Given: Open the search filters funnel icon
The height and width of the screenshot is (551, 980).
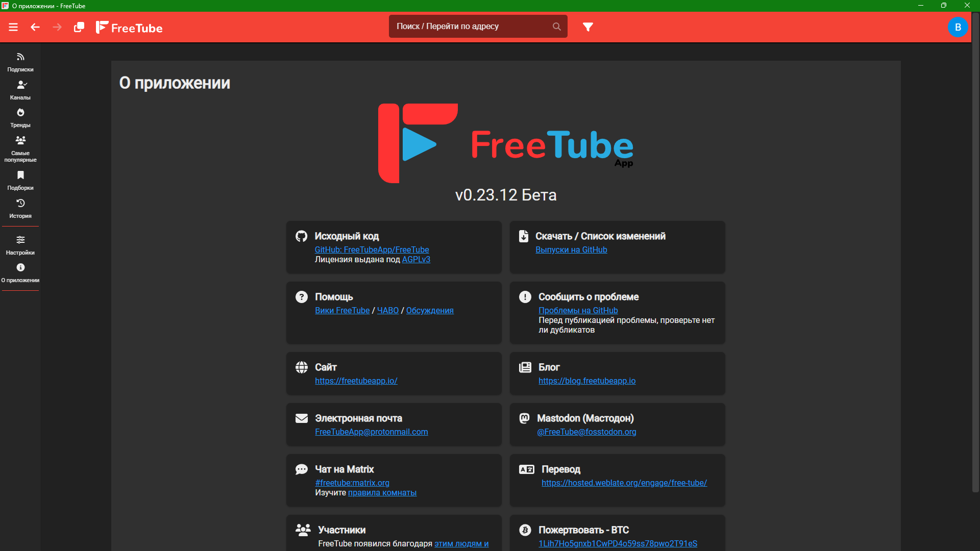Looking at the screenshot, I should click(x=588, y=27).
